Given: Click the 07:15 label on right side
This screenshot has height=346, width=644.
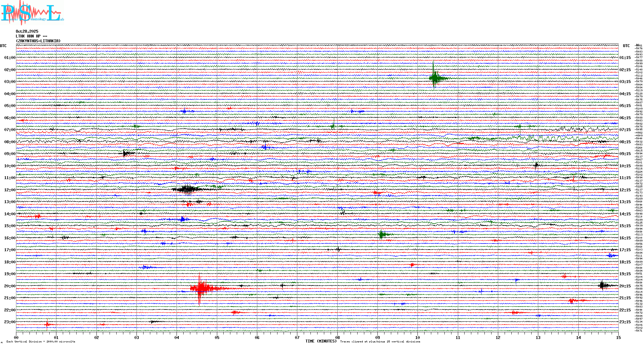Looking at the screenshot, I should pyautogui.click(x=625, y=130).
